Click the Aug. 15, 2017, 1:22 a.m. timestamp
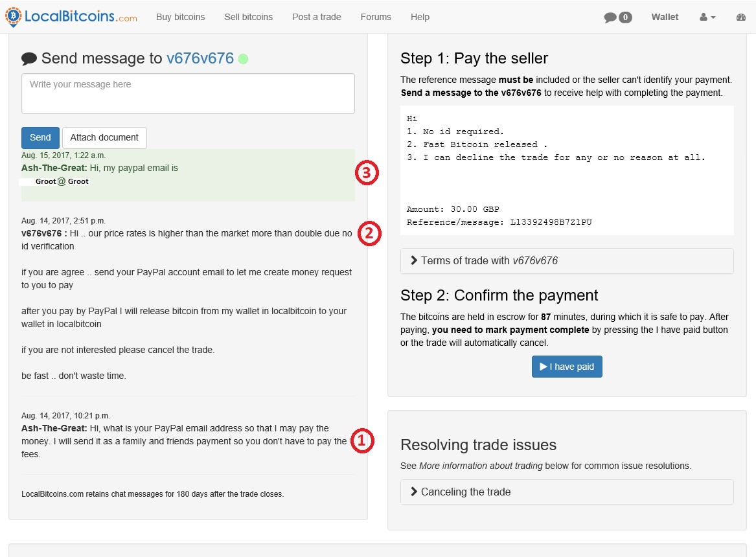The image size is (756, 557). click(63, 155)
